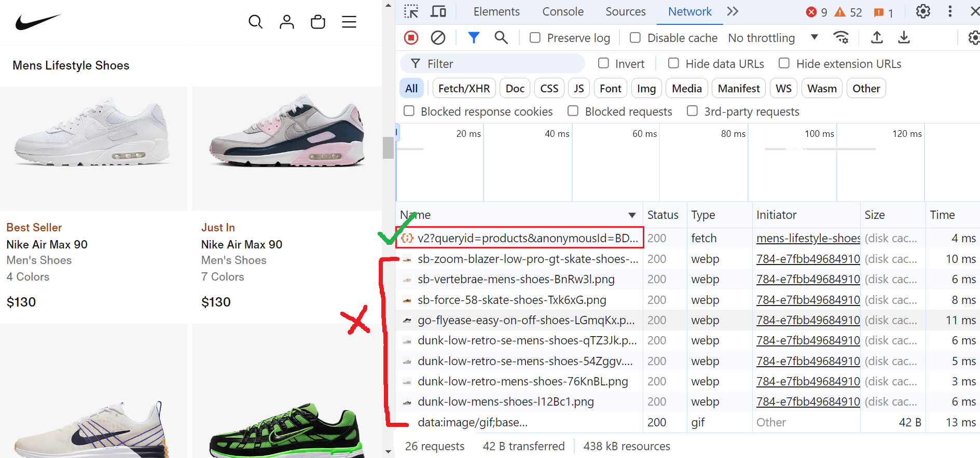Viewport: 980px width, 458px height.
Task: Open network conditions wifi icon
Action: coord(841,37)
